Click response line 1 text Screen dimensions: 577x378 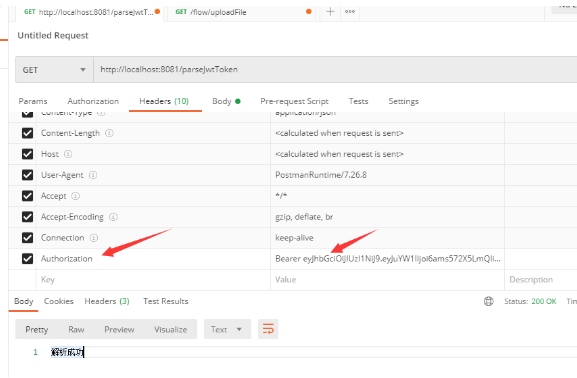(67, 352)
